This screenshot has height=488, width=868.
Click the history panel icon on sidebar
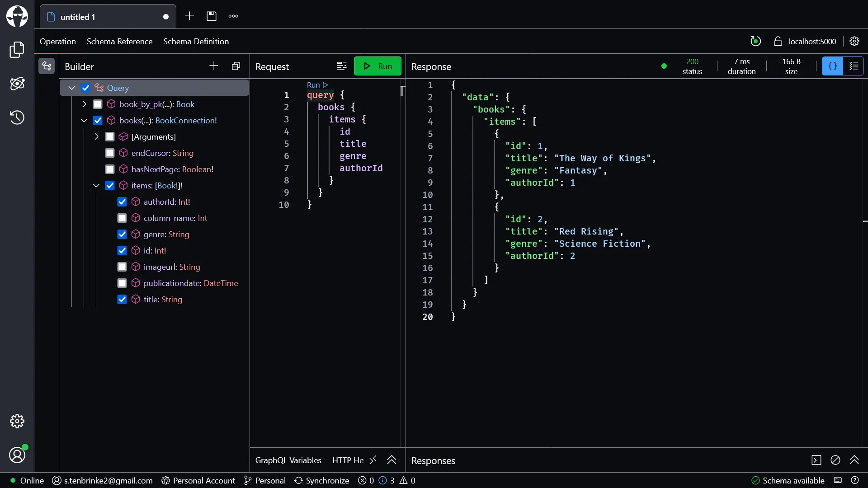click(x=17, y=117)
